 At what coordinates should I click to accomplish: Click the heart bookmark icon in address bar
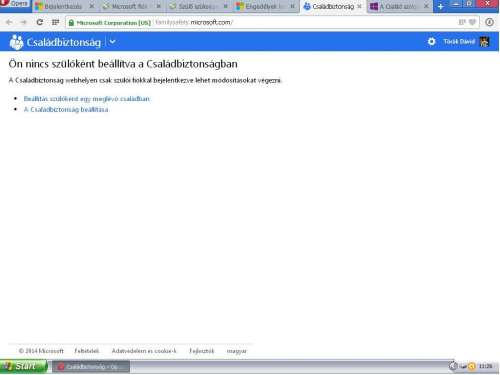click(472, 22)
